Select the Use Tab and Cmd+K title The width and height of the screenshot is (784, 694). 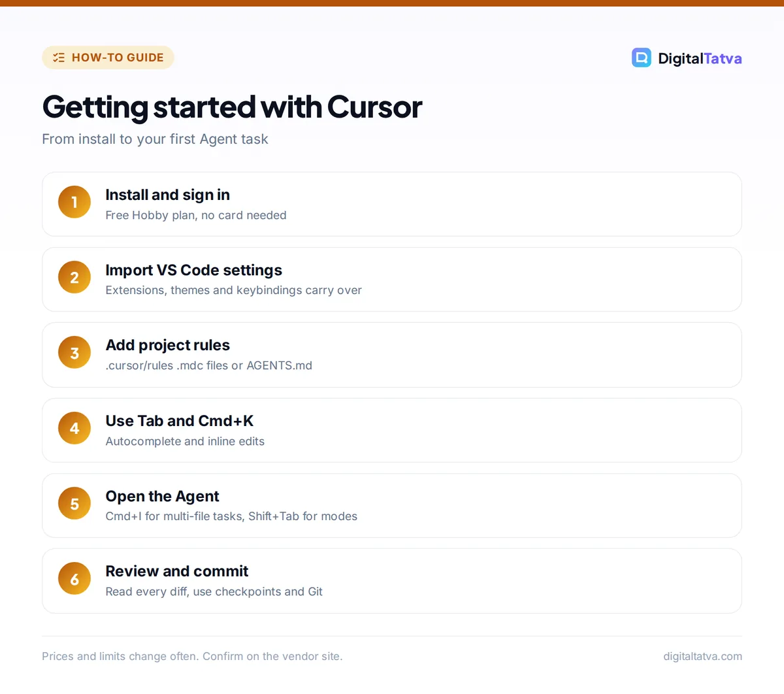click(180, 421)
